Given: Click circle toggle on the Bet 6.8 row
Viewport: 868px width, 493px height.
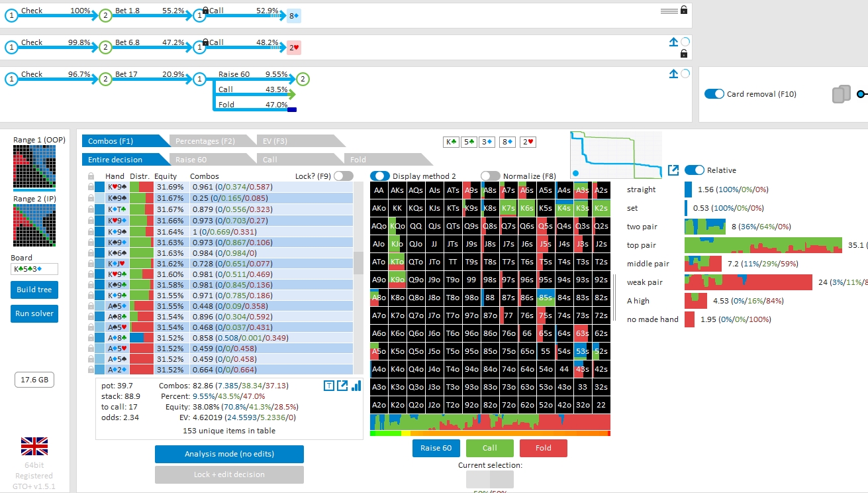Looking at the screenshot, I should (x=685, y=42).
